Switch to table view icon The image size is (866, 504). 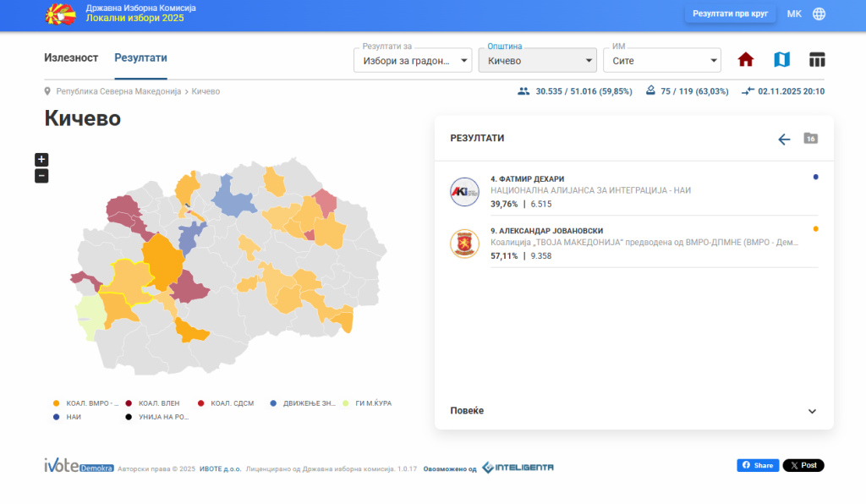817,60
